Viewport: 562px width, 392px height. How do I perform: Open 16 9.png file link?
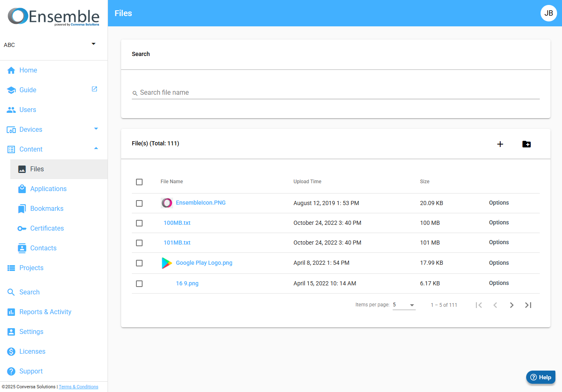(x=187, y=283)
